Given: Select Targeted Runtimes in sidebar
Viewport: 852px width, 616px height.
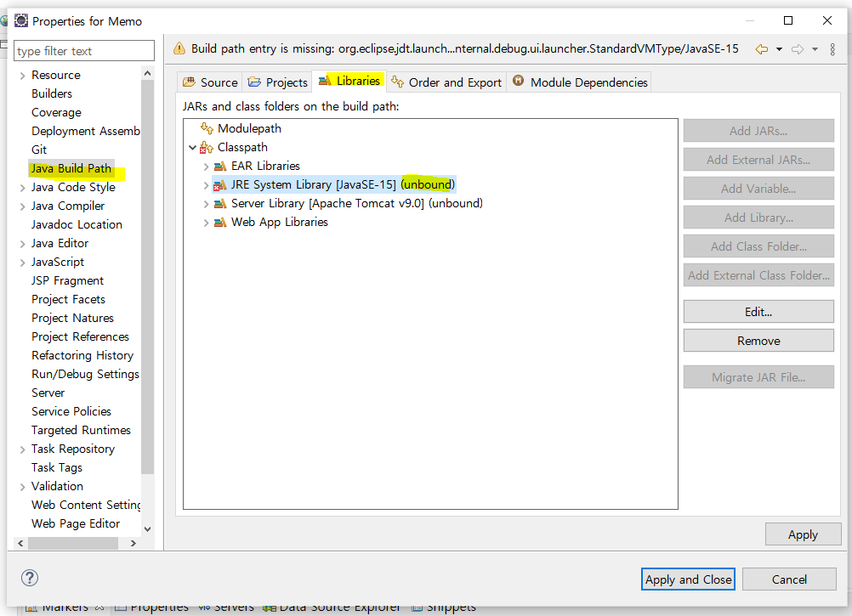Looking at the screenshot, I should pyautogui.click(x=81, y=431).
